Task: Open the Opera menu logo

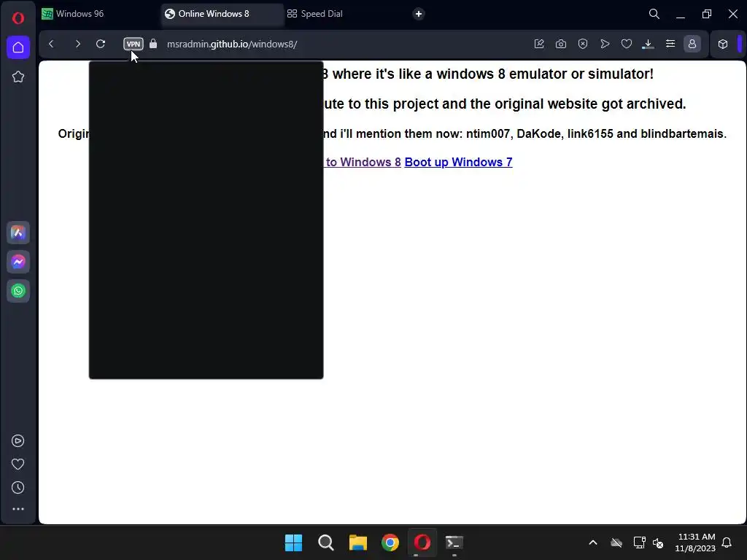Action: 18,18
